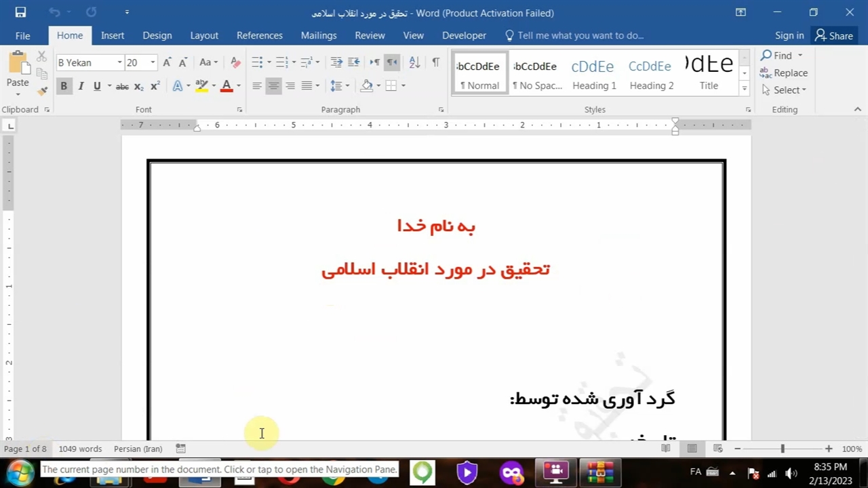The height and width of the screenshot is (488, 868).
Task: Click the Grow Font icon
Action: pyautogui.click(x=167, y=62)
